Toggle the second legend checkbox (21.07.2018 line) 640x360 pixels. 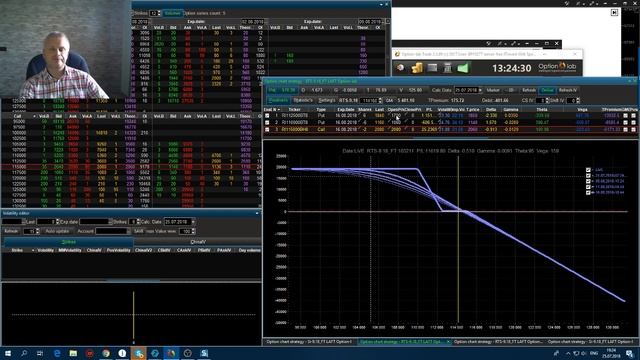[x=588, y=176]
